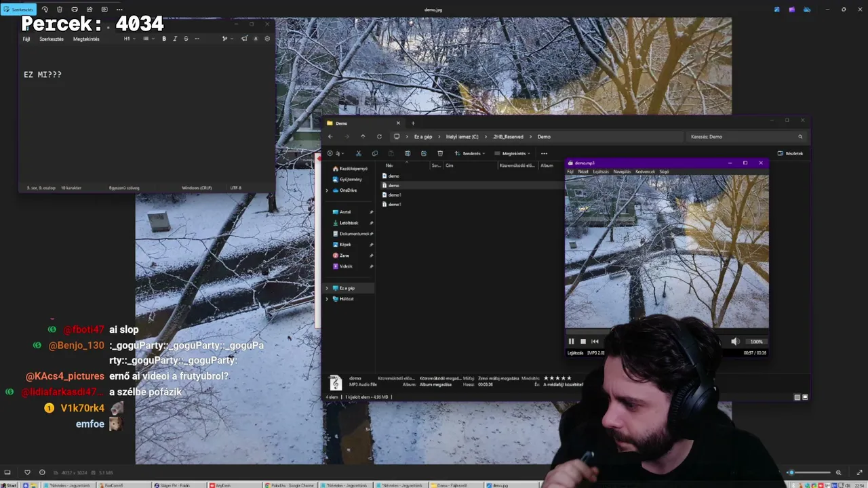
Task: Click the UTF-8 encoding status in Notepad
Action: [x=235, y=188]
